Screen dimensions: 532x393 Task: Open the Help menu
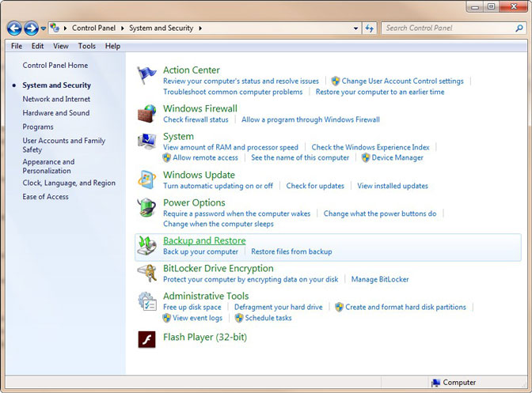click(x=112, y=46)
